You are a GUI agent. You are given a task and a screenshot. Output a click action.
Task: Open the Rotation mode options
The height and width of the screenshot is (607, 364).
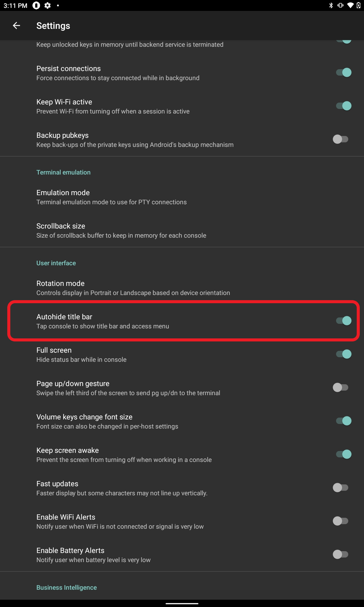[x=133, y=288]
